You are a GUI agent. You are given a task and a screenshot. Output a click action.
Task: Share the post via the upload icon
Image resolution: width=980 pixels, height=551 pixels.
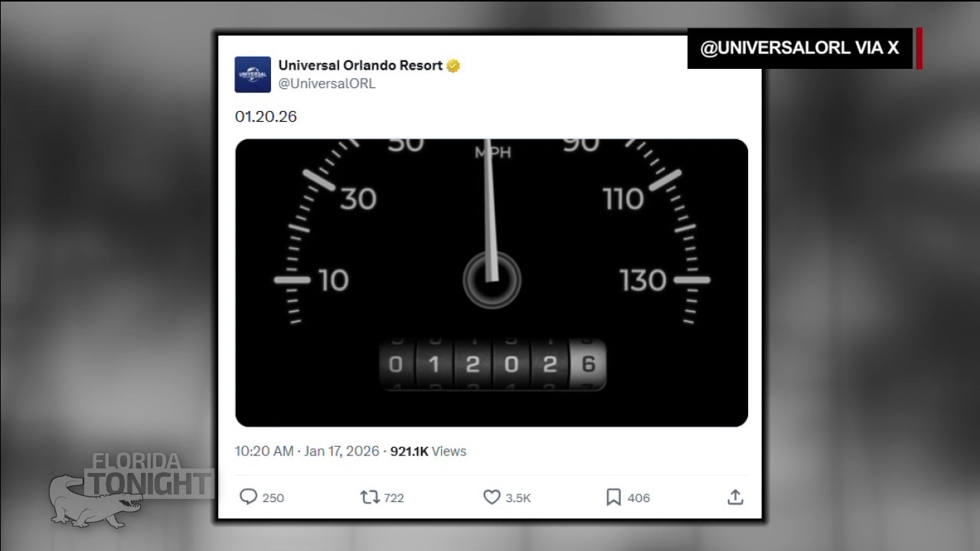click(x=735, y=497)
